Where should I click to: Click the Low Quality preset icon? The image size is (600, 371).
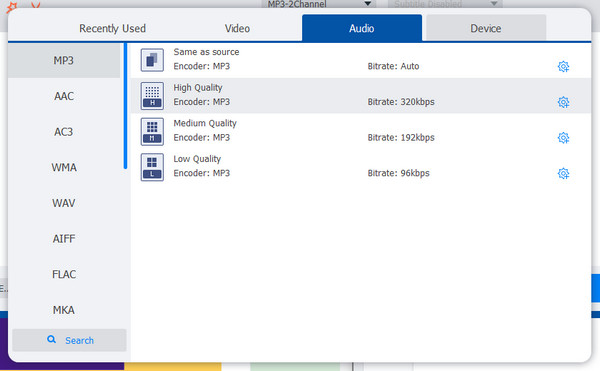pyautogui.click(x=152, y=167)
